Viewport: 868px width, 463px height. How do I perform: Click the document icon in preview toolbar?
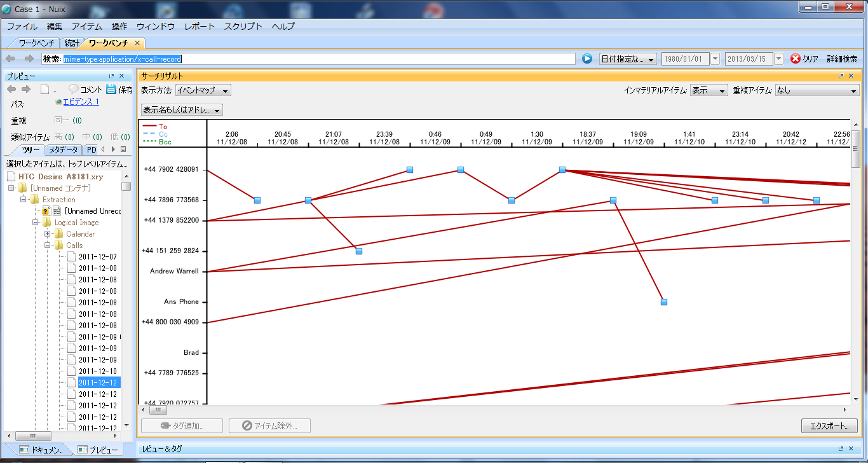(x=45, y=89)
